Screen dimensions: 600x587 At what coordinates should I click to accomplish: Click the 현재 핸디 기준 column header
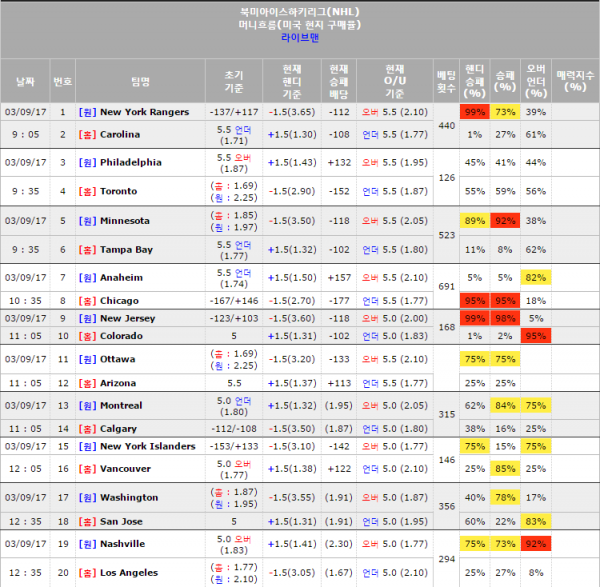[292, 82]
